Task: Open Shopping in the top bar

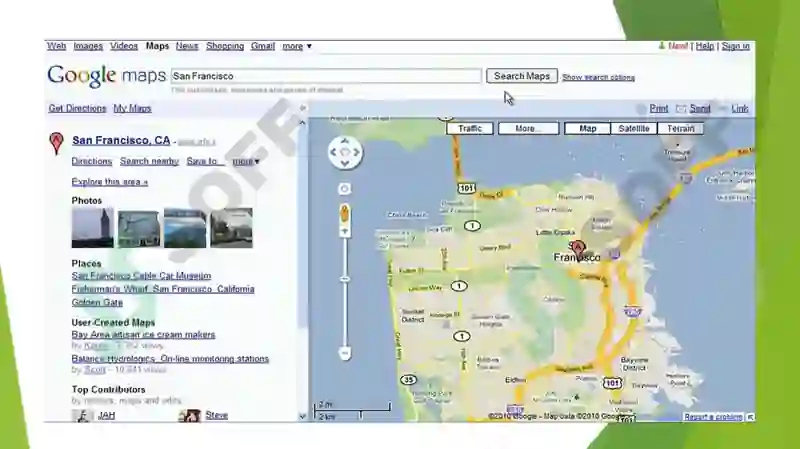Action: 225,46
